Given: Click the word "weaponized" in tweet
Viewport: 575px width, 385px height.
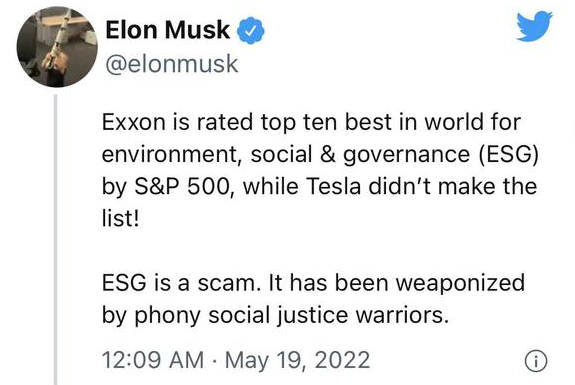Looking at the screenshot, I should click(x=460, y=284).
